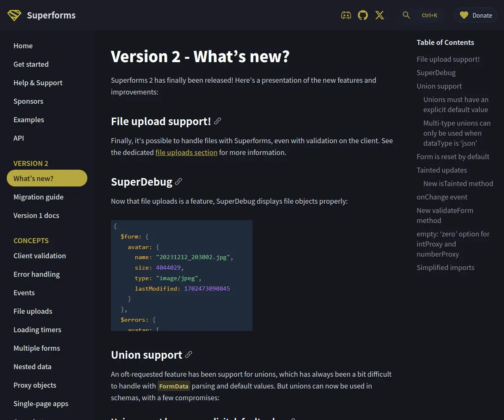The width and height of the screenshot is (504, 420).
Task: Jump to Union support in contents
Action: [439, 86]
